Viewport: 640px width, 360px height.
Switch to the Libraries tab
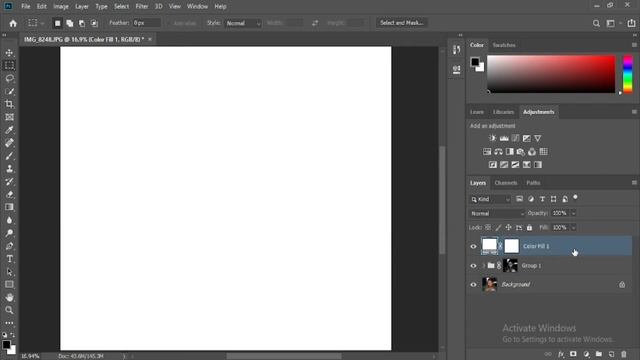503,112
